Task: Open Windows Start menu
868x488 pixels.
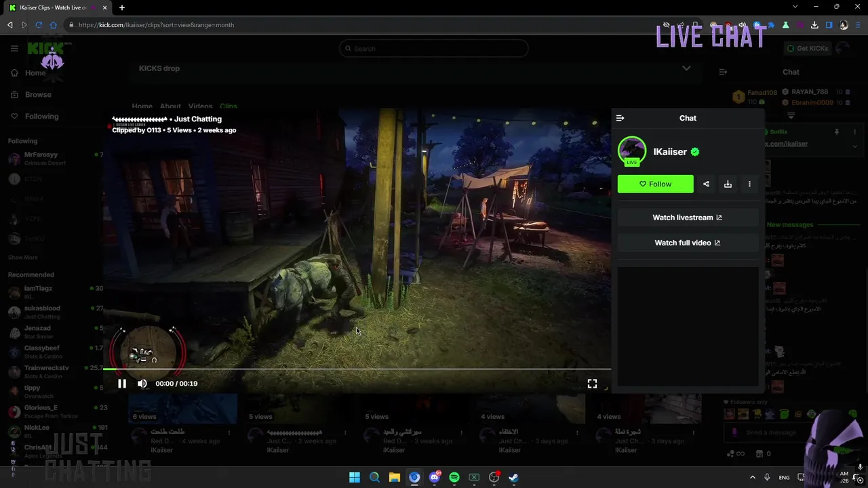Action: click(x=355, y=477)
